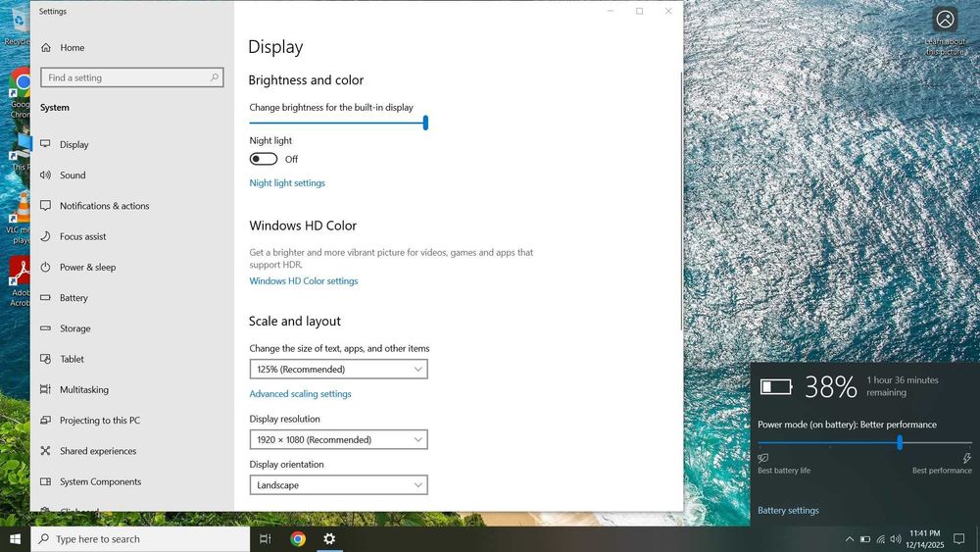Click "Power mode (on battery): Better performance" text

[x=847, y=425]
